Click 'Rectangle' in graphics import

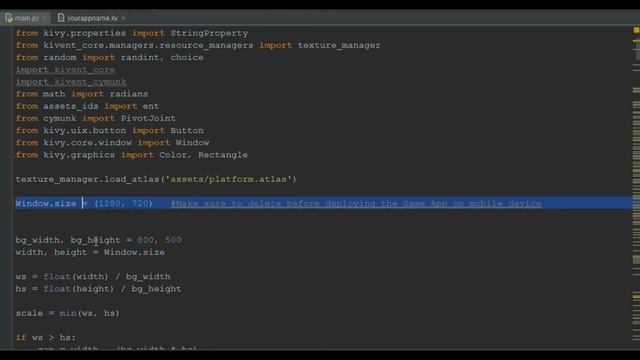223,155
